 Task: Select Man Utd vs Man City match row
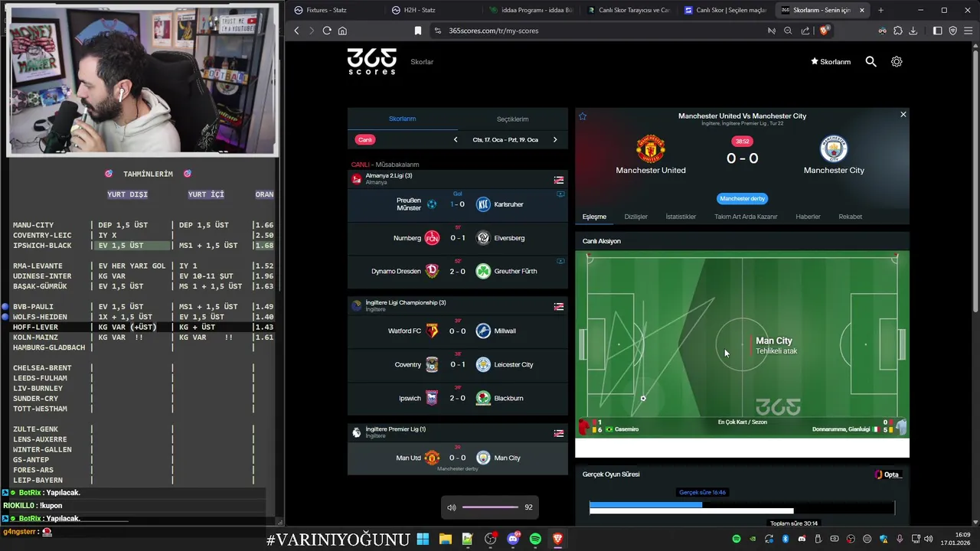458,458
